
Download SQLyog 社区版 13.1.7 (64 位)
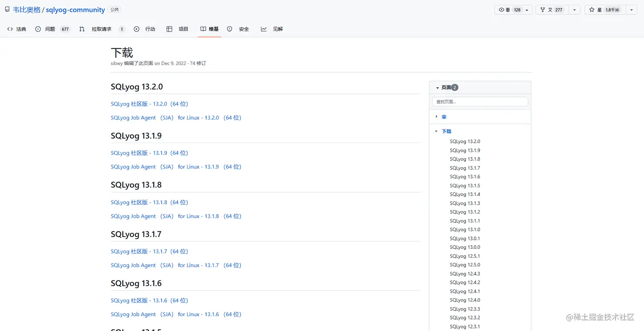click(x=149, y=251)
